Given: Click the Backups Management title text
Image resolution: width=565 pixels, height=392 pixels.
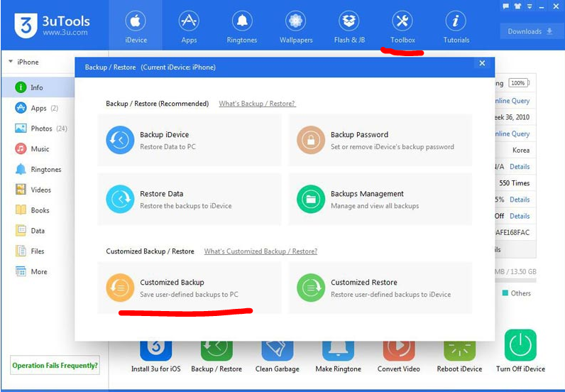Looking at the screenshot, I should pyautogui.click(x=367, y=194).
